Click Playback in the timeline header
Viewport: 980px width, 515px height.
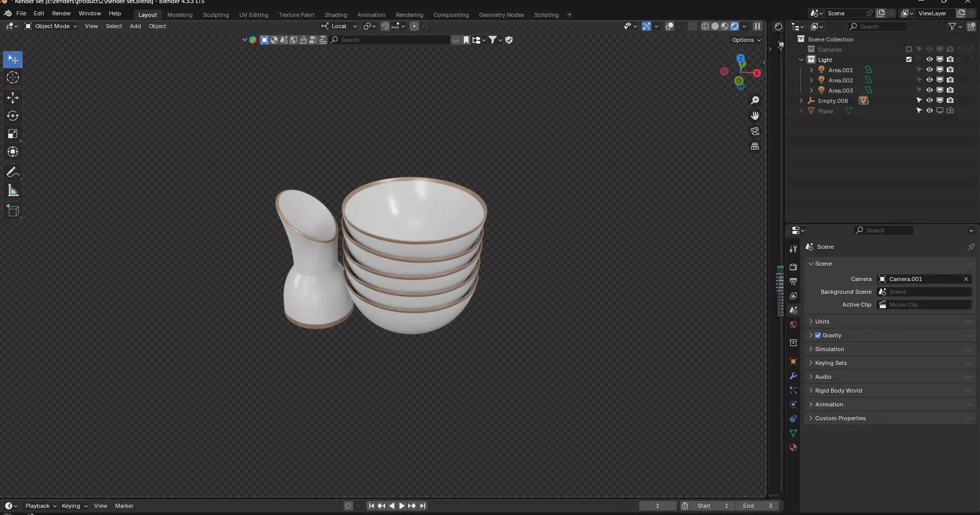tap(41, 506)
